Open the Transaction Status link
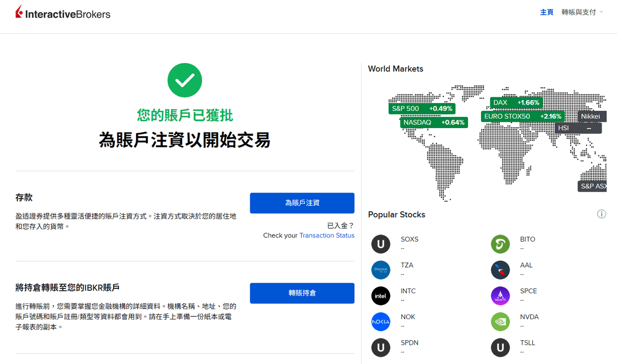Viewport: 617px width, 364px height. [x=327, y=235]
